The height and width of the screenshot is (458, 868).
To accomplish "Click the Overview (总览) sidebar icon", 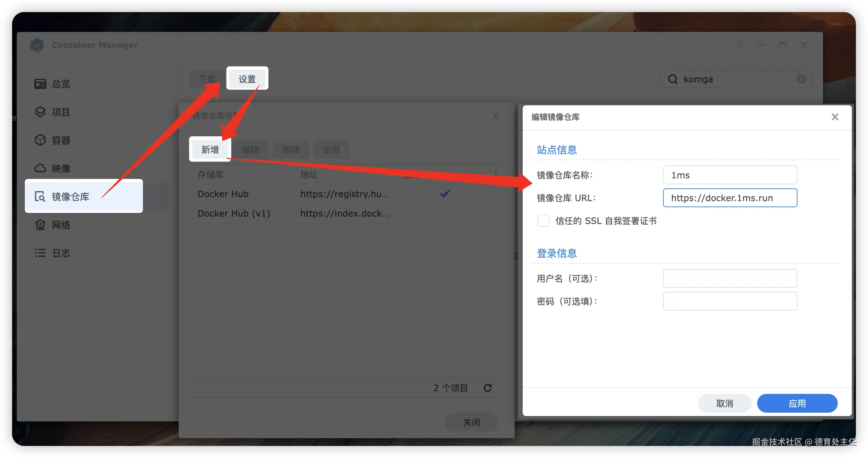I will (x=40, y=84).
